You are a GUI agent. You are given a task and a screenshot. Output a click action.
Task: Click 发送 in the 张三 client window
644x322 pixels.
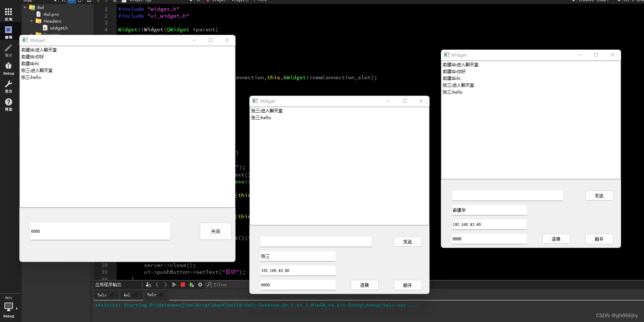click(x=407, y=242)
